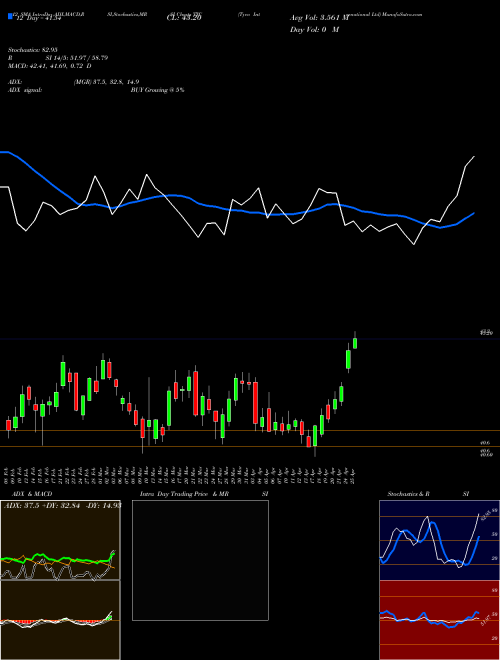Open the red RSI chart panel

click(439, 620)
